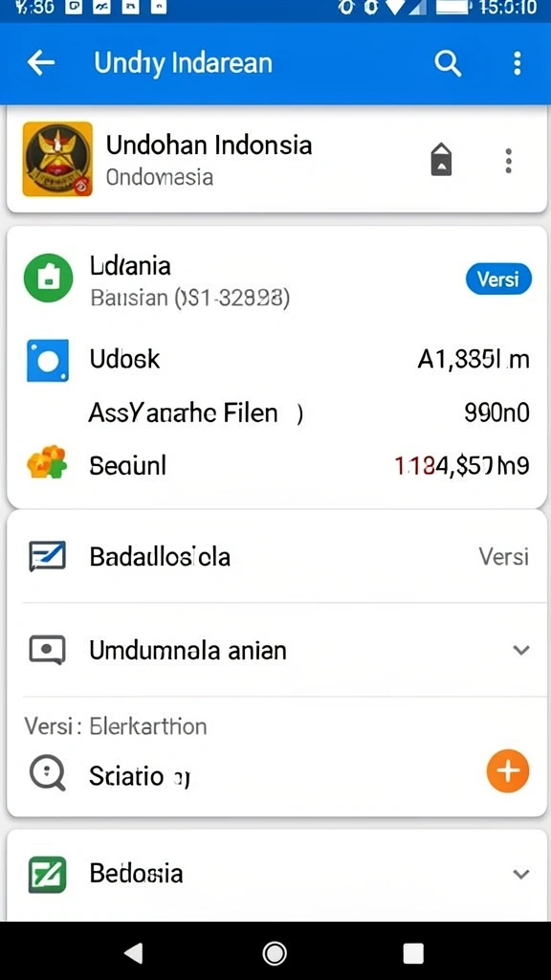Screen dimensions: 551x980
Task: Tap the gray Versi link beside Badatlosiola
Action: tap(503, 556)
